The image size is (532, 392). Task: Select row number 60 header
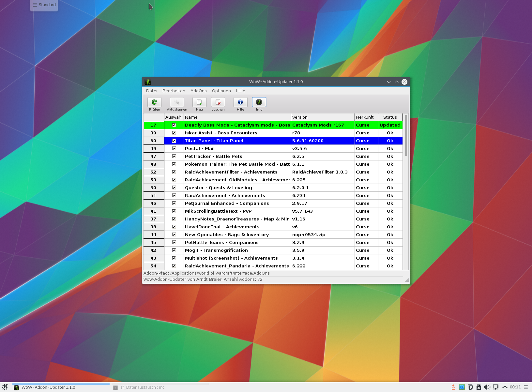point(154,141)
